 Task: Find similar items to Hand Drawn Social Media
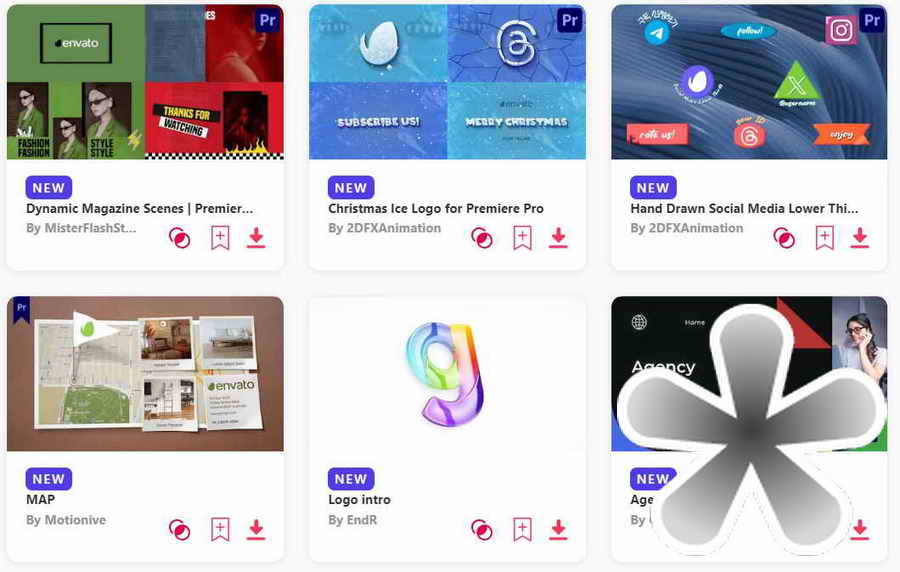(x=783, y=238)
